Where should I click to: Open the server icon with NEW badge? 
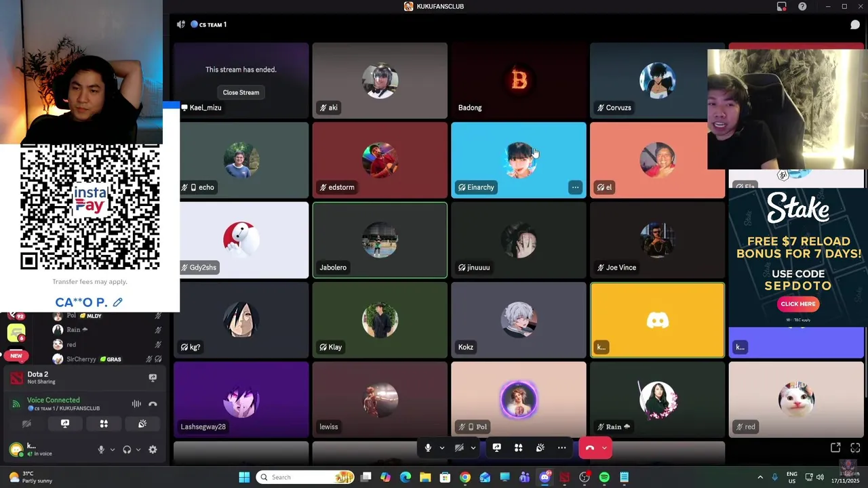click(16, 355)
